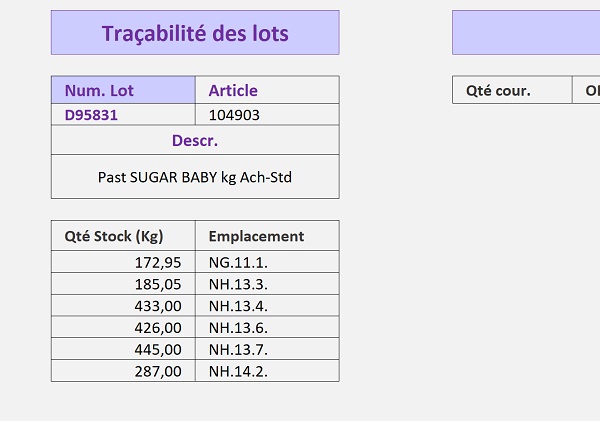Select the Qté cour. header cell

pyautogui.click(x=512, y=90)
